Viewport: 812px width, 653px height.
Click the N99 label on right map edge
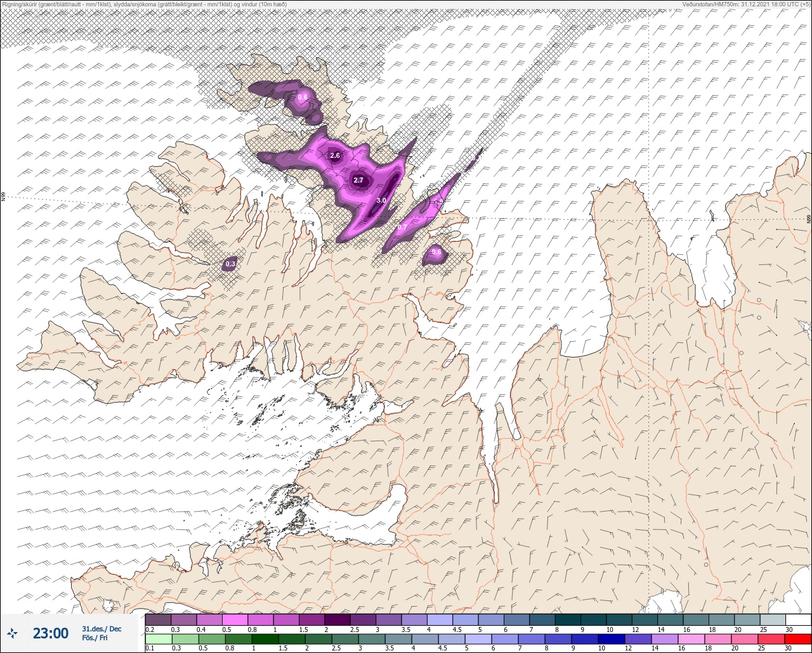[x=809, y=219]
